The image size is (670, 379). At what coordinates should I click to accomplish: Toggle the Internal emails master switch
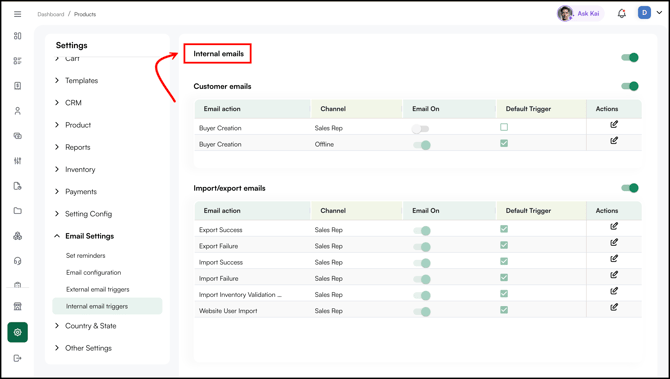pos(630,57)
